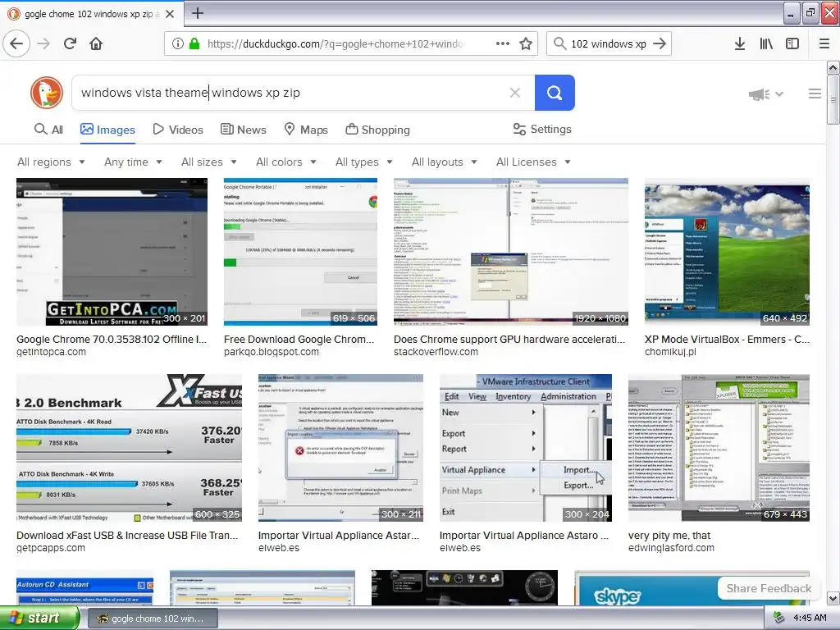Click the Share Feedback button
840x630 pixels.
769,588
